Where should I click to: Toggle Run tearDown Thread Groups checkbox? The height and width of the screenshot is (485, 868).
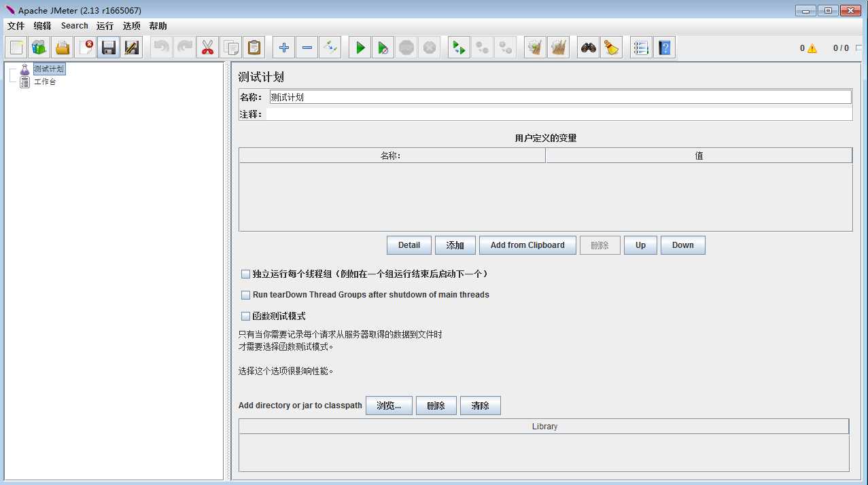click(246, 295)
